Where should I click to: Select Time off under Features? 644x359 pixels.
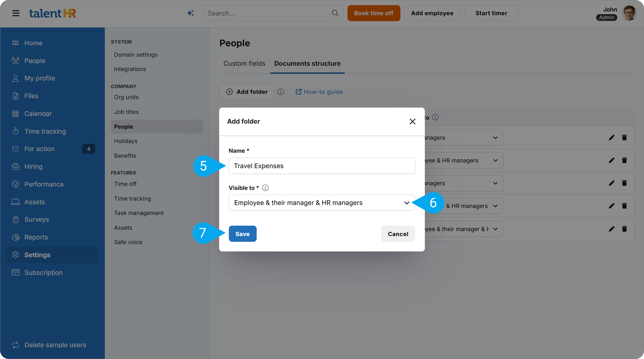click(x=125, y=184)
